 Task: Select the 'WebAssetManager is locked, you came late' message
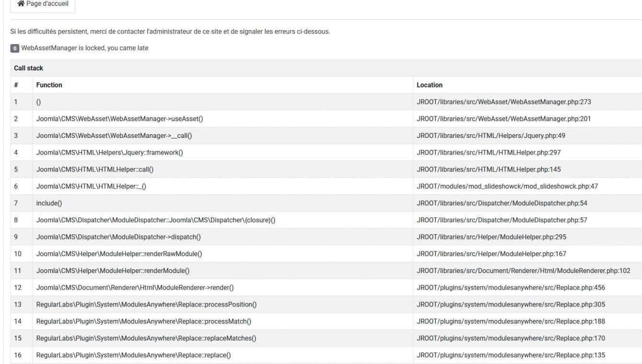click(x=85, y=48)
